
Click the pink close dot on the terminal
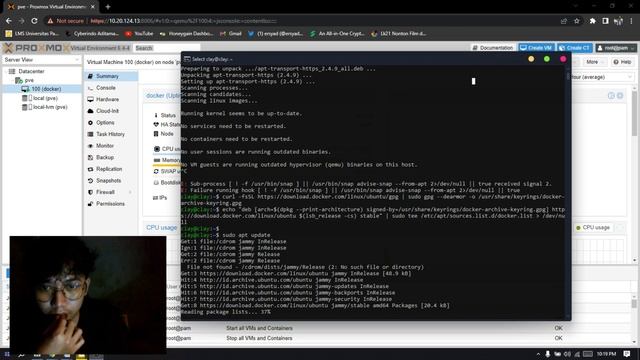563,59
